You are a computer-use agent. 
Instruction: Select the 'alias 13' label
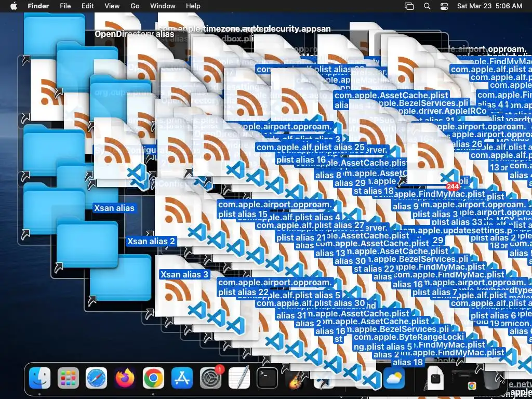[x=330, y=254]
